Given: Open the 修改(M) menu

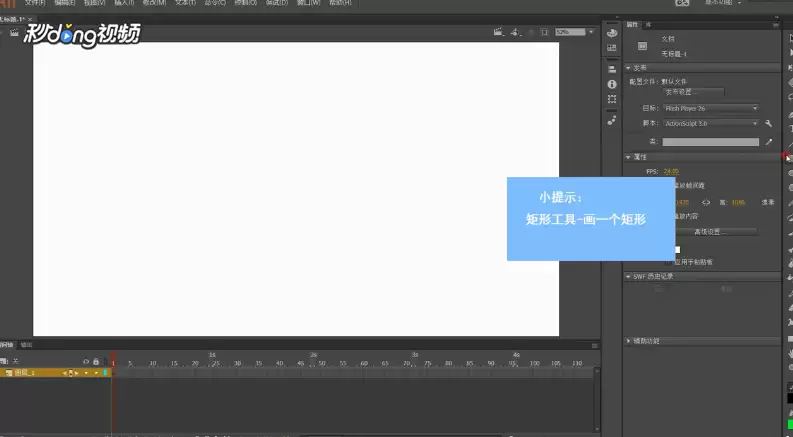Looking at the screenshot, I should 154,3.
